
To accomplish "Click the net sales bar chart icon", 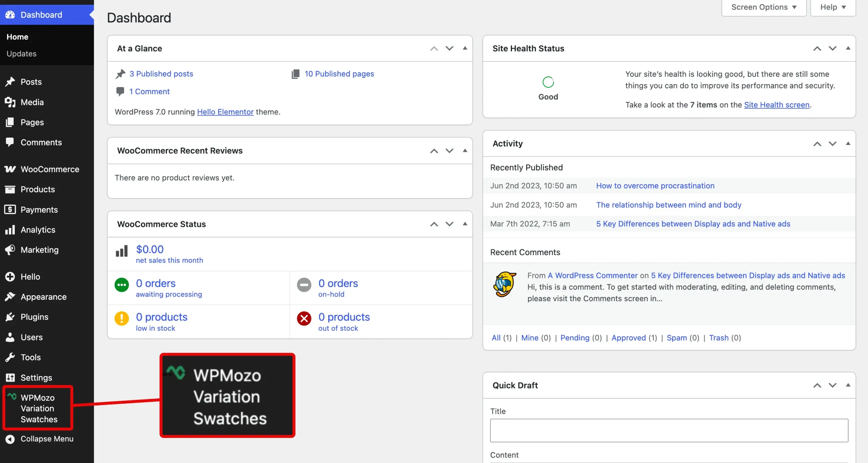I will [x=122, y=251].
